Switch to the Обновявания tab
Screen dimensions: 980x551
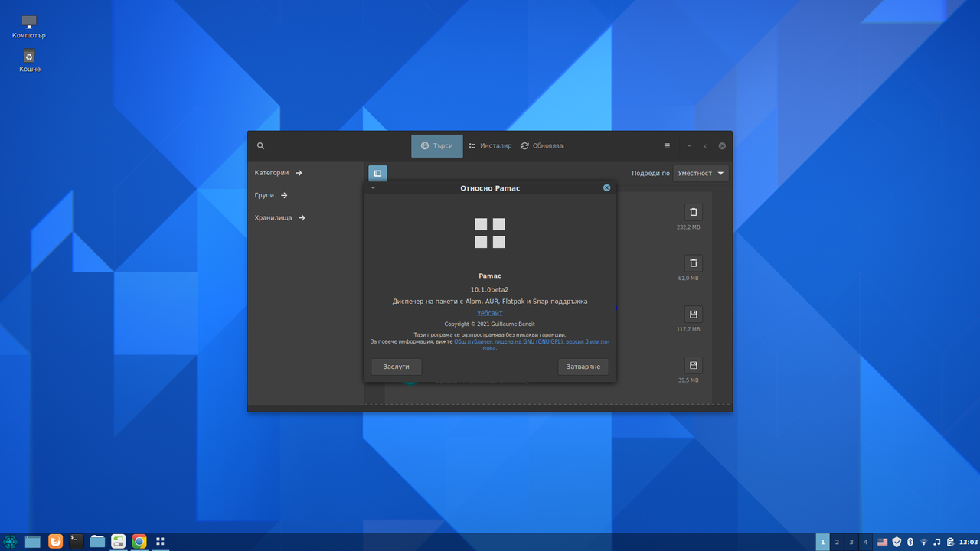tap(542, 146)
